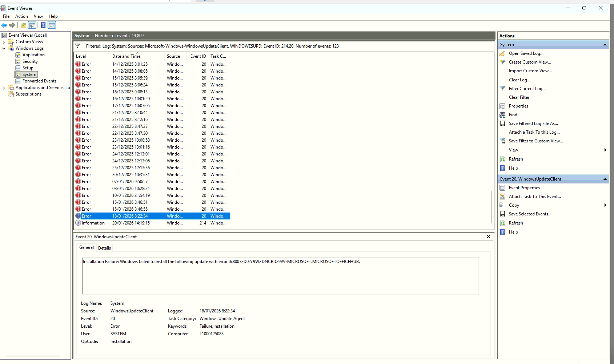The image size is (614, 364).
Task: Click the Event Properties icon in Actions
Action: [x=502, y=188]
